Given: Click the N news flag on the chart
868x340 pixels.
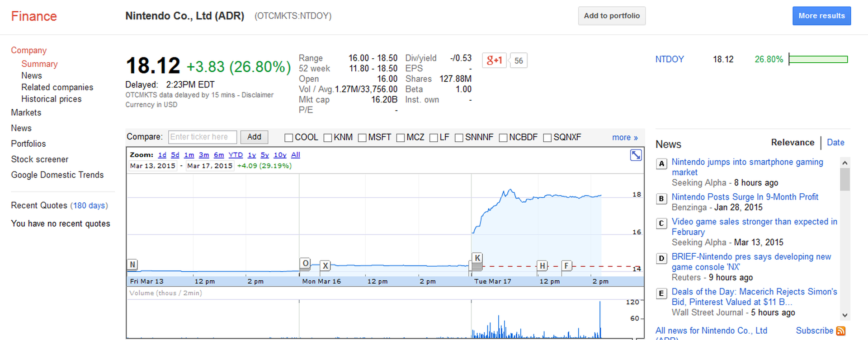Looking at the screenshot, I should pyautogui.click(x=132, y=265).
